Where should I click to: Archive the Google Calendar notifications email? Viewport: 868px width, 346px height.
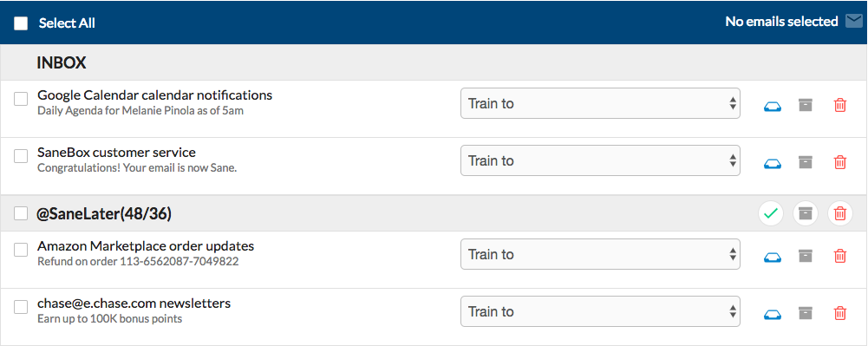(806, 105)
